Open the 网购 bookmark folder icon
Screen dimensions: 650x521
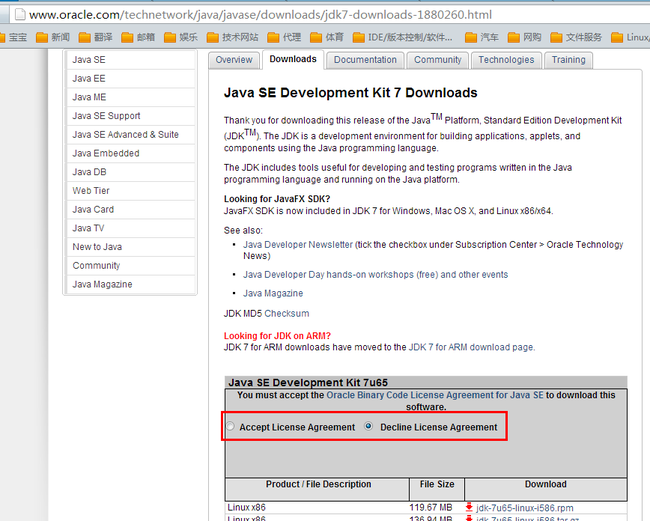click(x=514, y=38)
